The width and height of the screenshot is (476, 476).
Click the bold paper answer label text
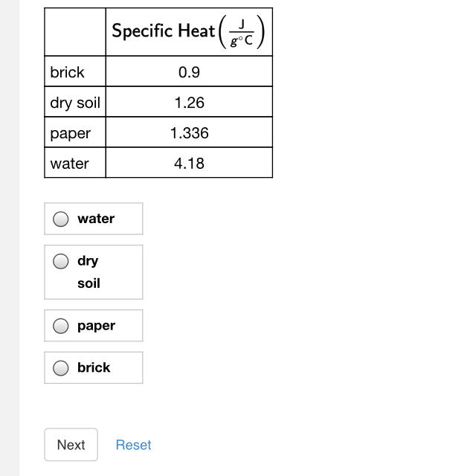(x=96, y=326)
